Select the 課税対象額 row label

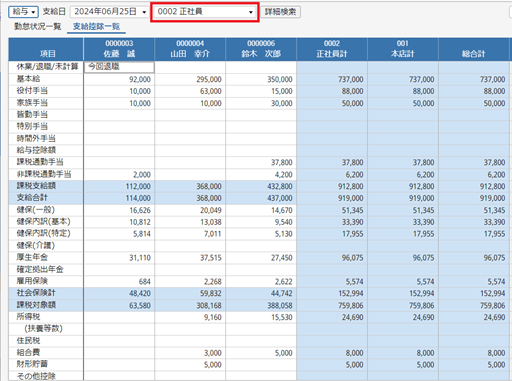coord(36,305)
